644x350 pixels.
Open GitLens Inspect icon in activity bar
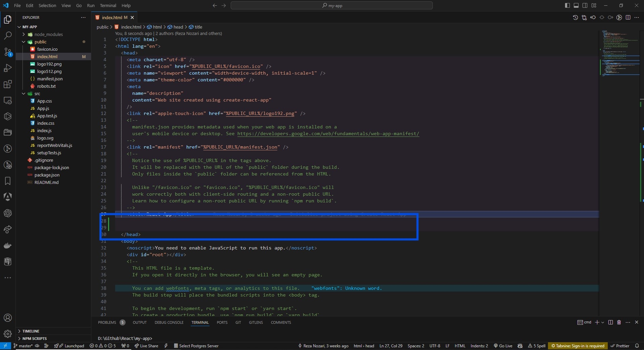click(x=8, y=165)
